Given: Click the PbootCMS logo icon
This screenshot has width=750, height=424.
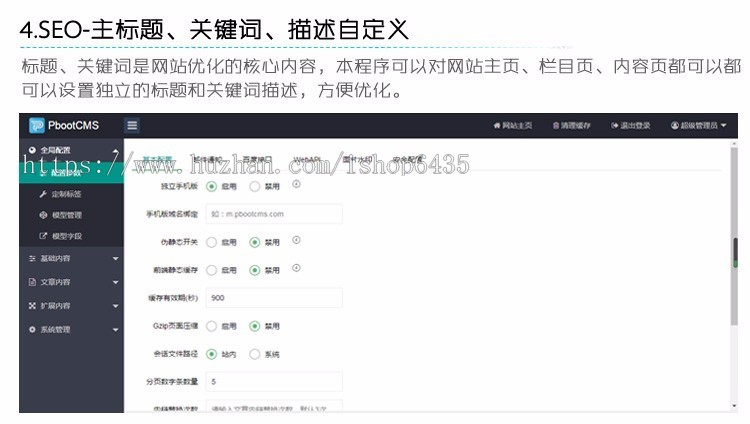Looking at the screenshot, I should point(37,125).
